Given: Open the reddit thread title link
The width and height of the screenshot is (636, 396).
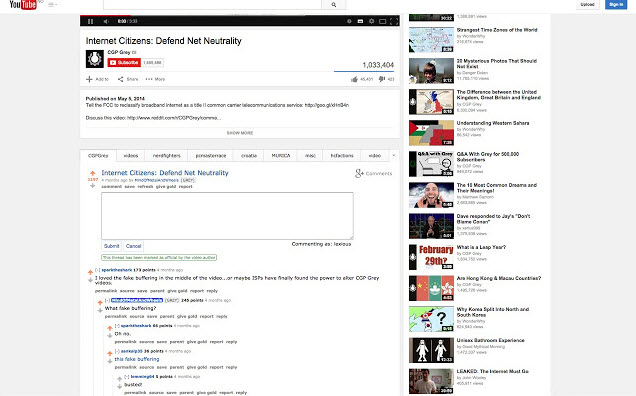Looking at the screenshot, I should [x=165, y=173].
